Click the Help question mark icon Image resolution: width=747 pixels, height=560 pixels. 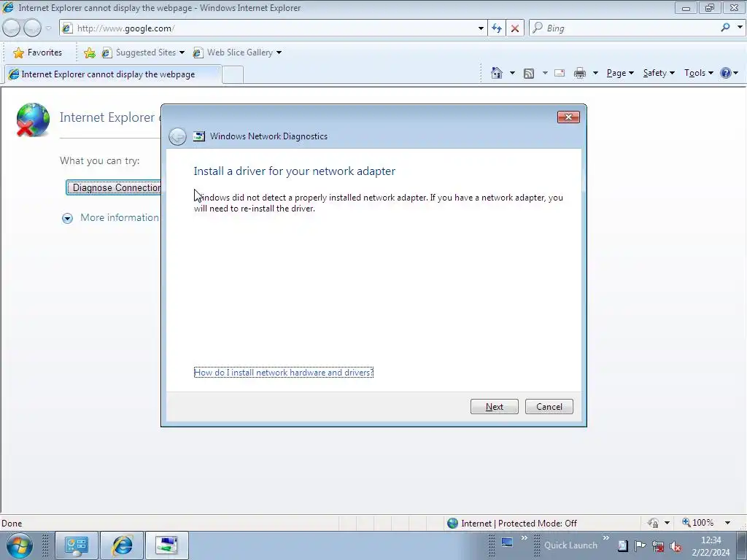coord(726,73)
